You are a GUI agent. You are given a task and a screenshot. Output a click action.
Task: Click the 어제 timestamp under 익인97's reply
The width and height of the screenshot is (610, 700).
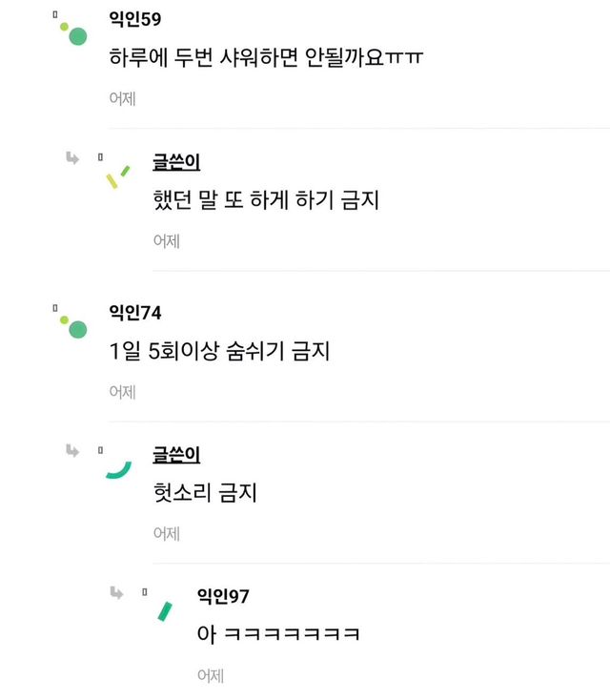[x=210, y=675]
